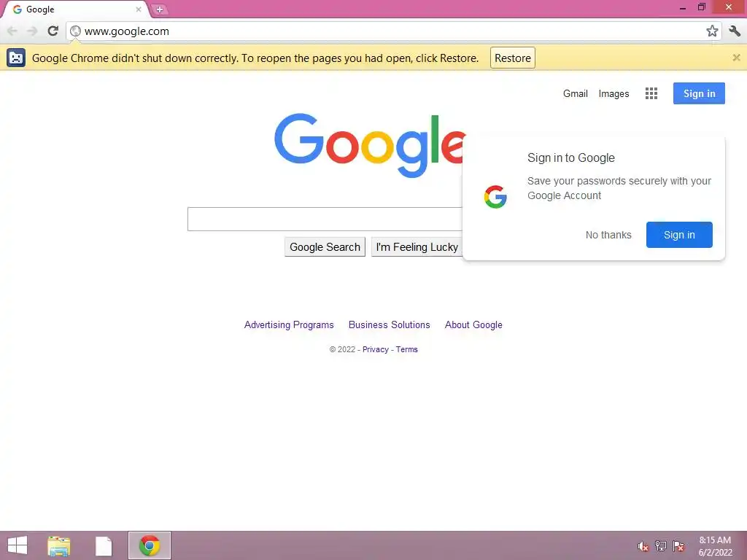Click the globe site info icon
The width and height of the screenshot is (747, 560).
point(75,31)
